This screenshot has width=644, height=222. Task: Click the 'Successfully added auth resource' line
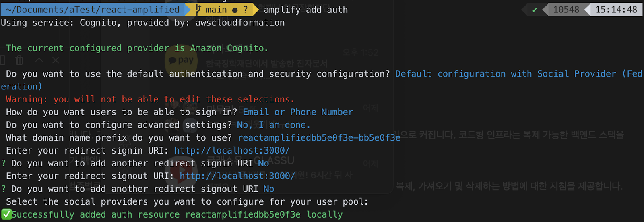tap(177, 215)
